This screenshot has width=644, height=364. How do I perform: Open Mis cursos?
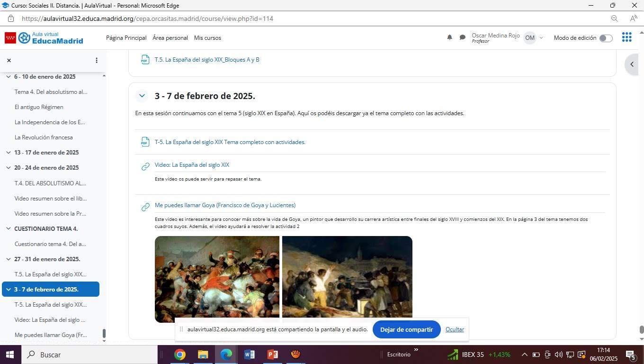[207, 38]
